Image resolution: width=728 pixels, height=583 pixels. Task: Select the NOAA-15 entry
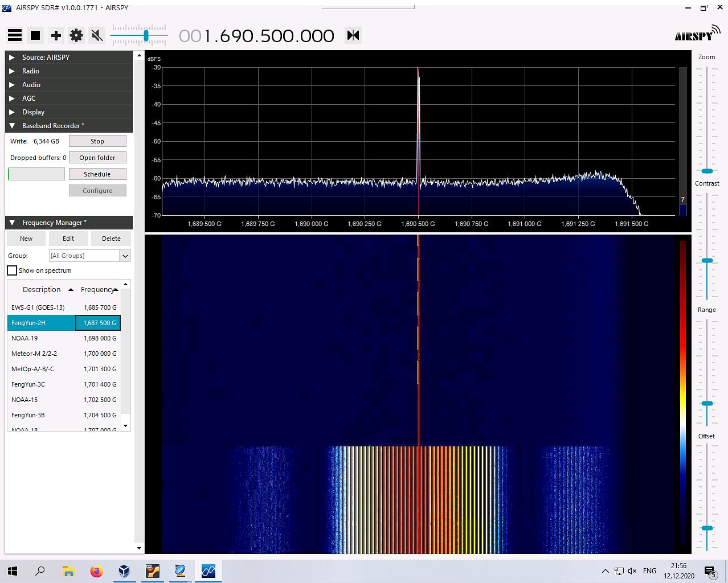tap(64, 400)
